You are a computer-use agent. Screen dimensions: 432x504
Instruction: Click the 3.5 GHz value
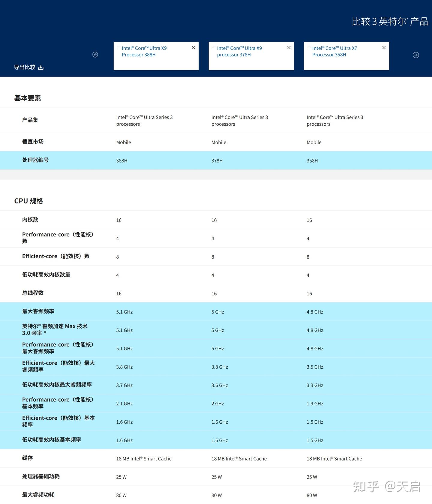tap(315, 367)
